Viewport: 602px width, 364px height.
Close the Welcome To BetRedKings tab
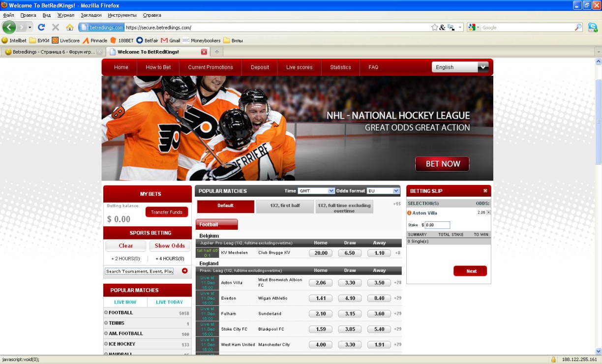pyautogui.click(x=204, y=52)
